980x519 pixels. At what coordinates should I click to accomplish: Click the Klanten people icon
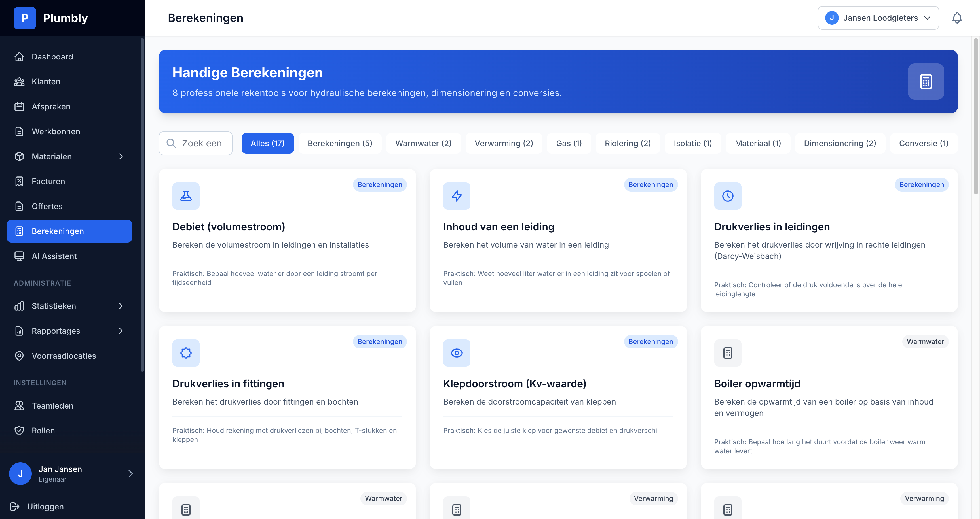coord(19,82)
